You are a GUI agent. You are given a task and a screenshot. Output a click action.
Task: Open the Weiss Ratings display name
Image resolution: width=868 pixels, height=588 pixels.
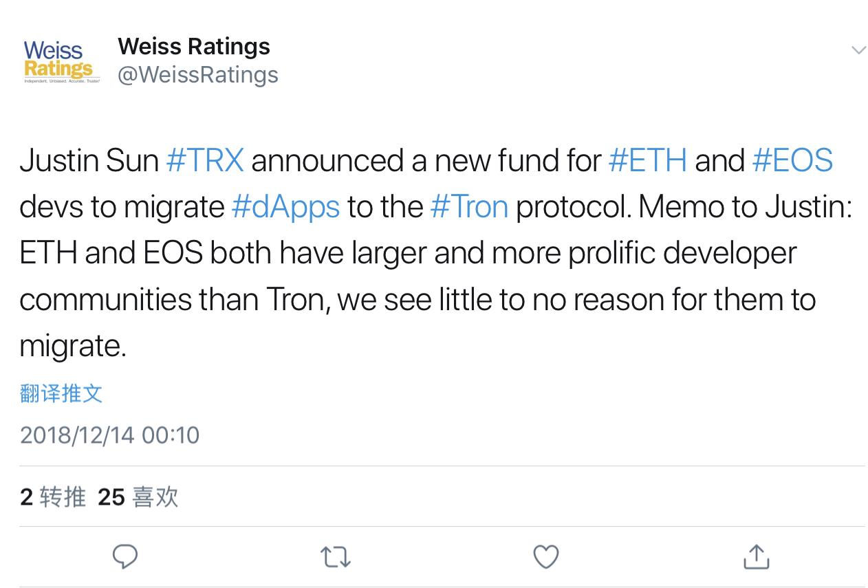(x=194, y=46)
